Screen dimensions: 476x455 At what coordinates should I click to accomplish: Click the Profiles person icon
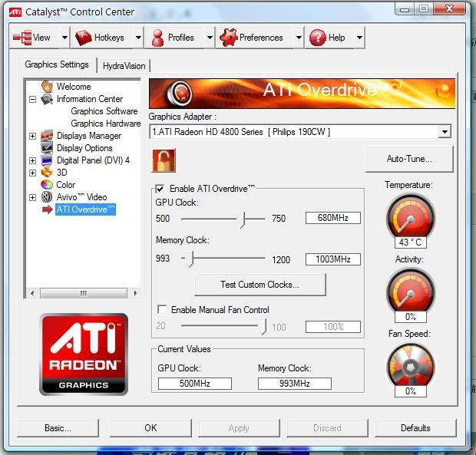(x=157, y=38)
